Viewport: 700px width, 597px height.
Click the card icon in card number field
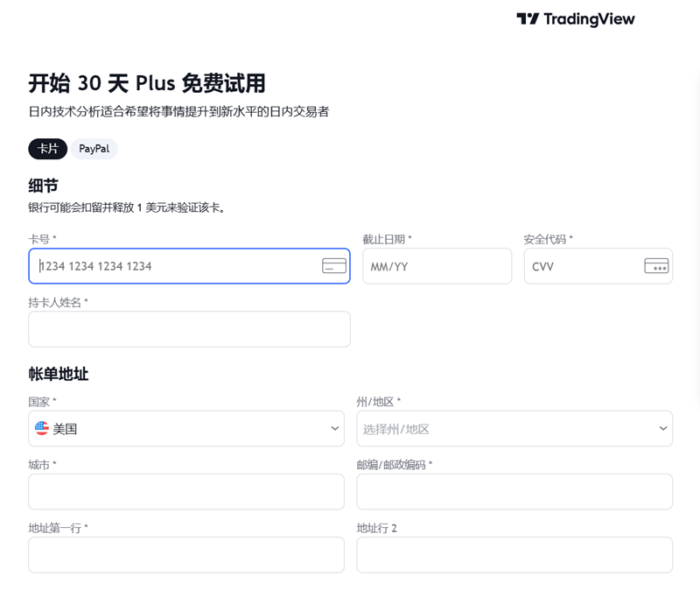[x=334, y=266]
